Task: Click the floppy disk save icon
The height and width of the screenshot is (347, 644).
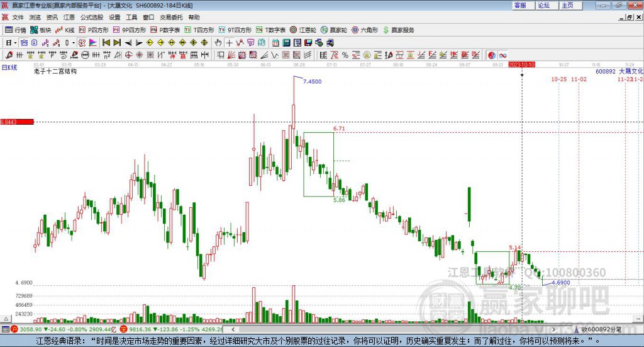Action: tap(308, 43)
